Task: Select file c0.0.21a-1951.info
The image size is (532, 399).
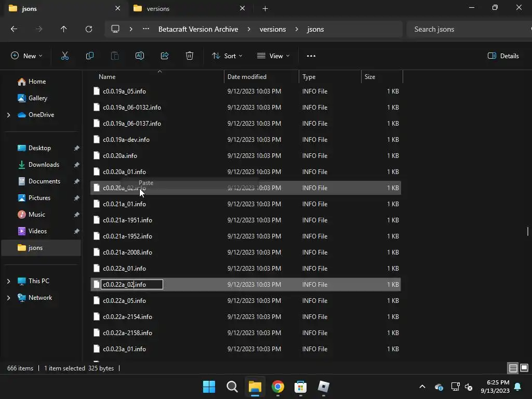Action: click(246, 220)
